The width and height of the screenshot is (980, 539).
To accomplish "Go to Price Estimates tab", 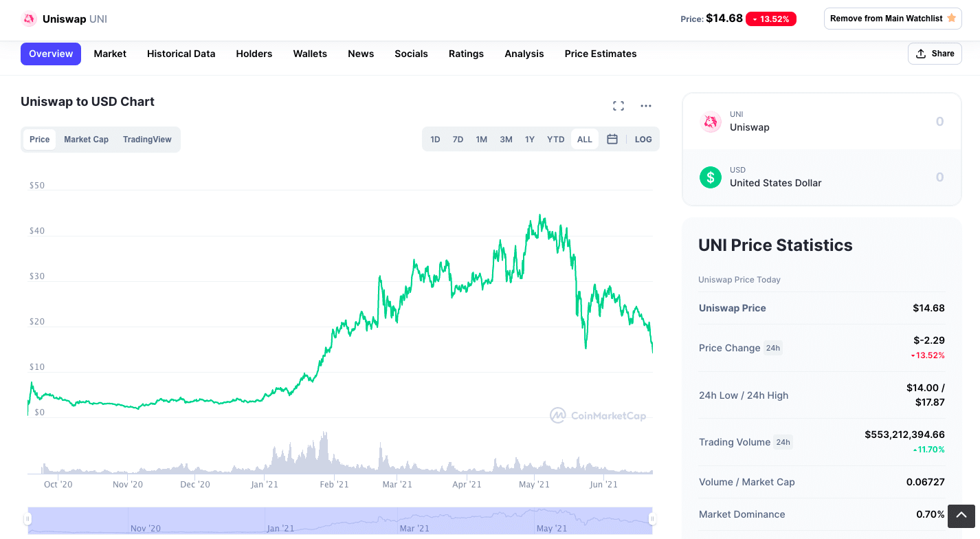I will (x=601, y=54).
